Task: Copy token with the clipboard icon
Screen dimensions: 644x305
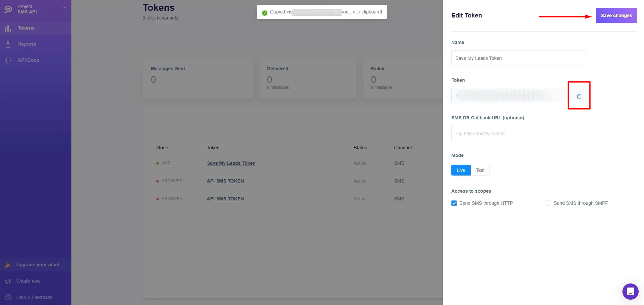Action: pos(579,96)
